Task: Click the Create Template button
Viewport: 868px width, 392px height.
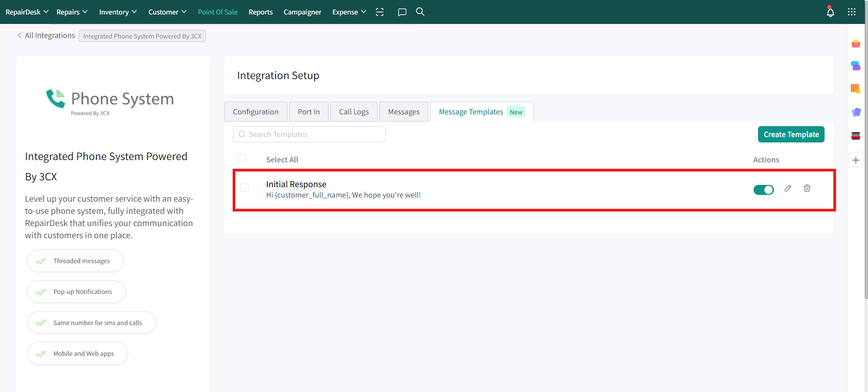Action: (791, 134)
